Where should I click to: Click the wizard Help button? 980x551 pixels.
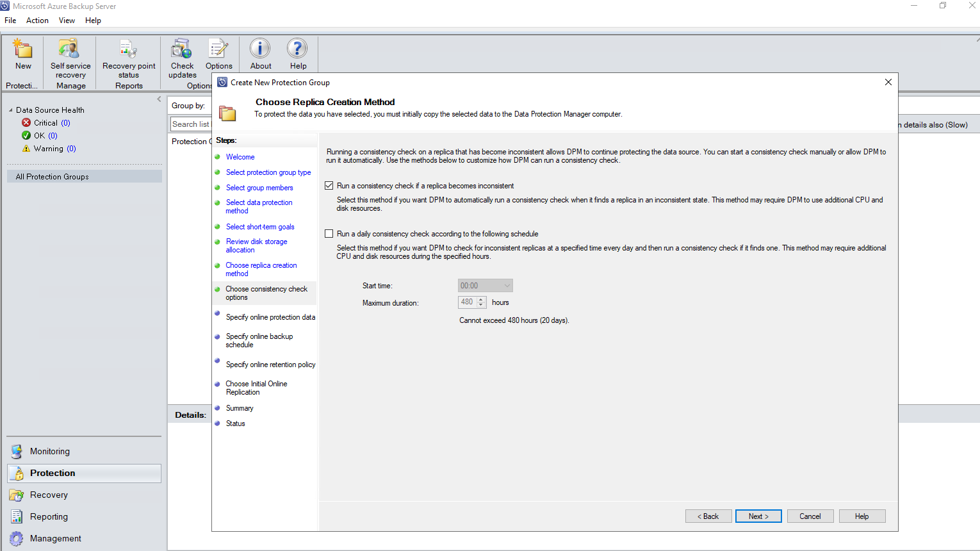(862, 516)
